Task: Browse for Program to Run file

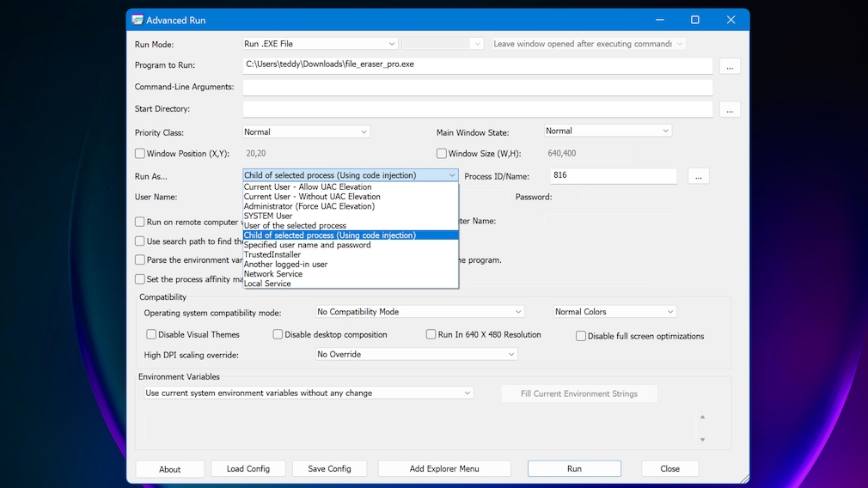Action: (729, 66)
